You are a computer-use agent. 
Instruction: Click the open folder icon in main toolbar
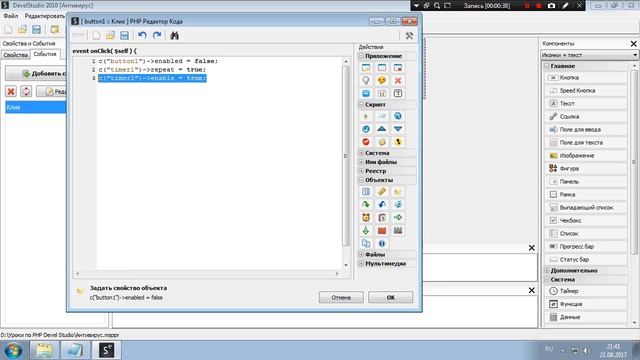pyautogui.click(x=22, y=29)
